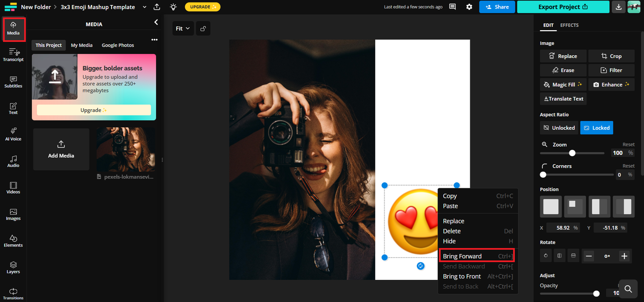Choose Delete from context menu
The image size is (644, 302).
pos(478,231)
